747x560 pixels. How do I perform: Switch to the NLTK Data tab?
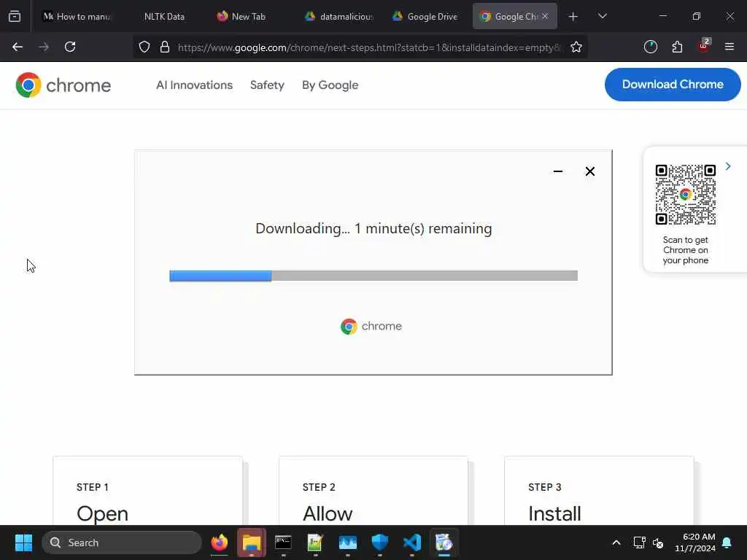point(164,16)
